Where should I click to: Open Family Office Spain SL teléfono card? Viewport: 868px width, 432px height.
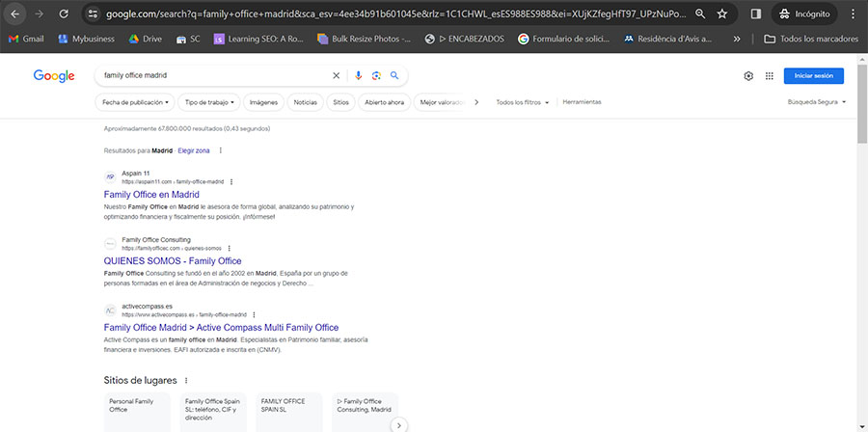[x=214, y=412]
